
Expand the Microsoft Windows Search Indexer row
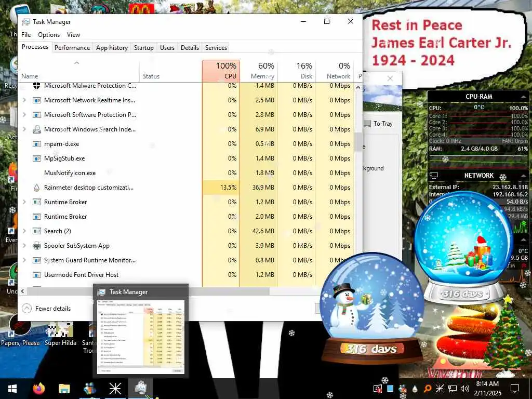coord(24,129)
